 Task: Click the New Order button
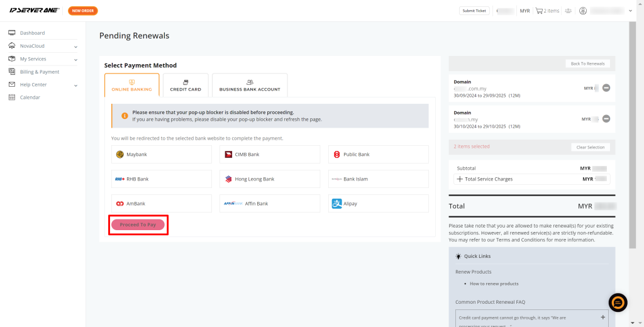pos(83,11)
